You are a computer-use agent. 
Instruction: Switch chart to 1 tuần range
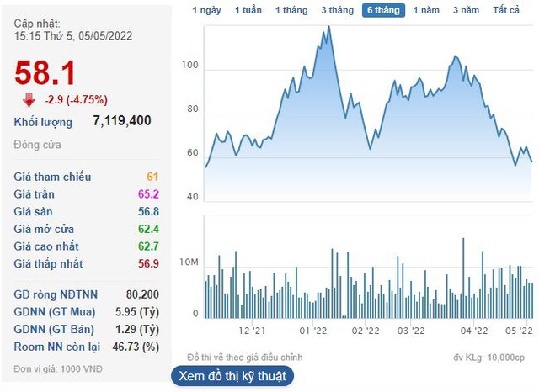coord(248,10)
